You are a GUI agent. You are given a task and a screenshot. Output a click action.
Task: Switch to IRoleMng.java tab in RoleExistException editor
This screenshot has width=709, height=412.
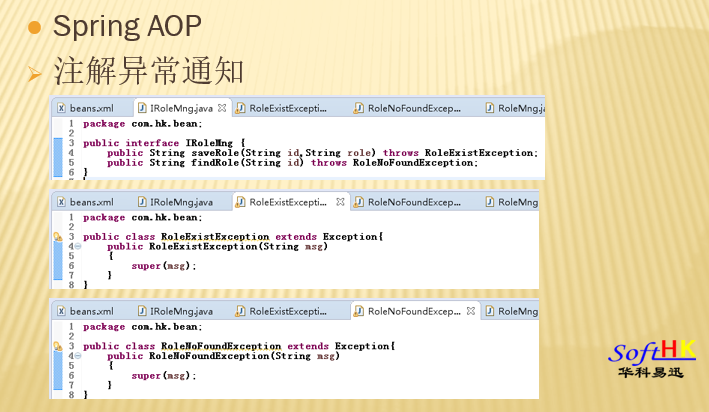(x=175, y=202)
